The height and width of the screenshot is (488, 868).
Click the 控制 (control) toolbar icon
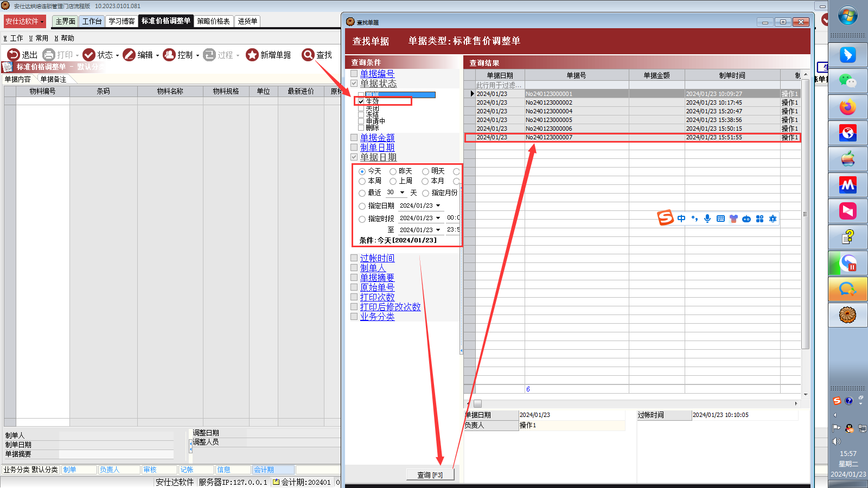click(169, 55)
